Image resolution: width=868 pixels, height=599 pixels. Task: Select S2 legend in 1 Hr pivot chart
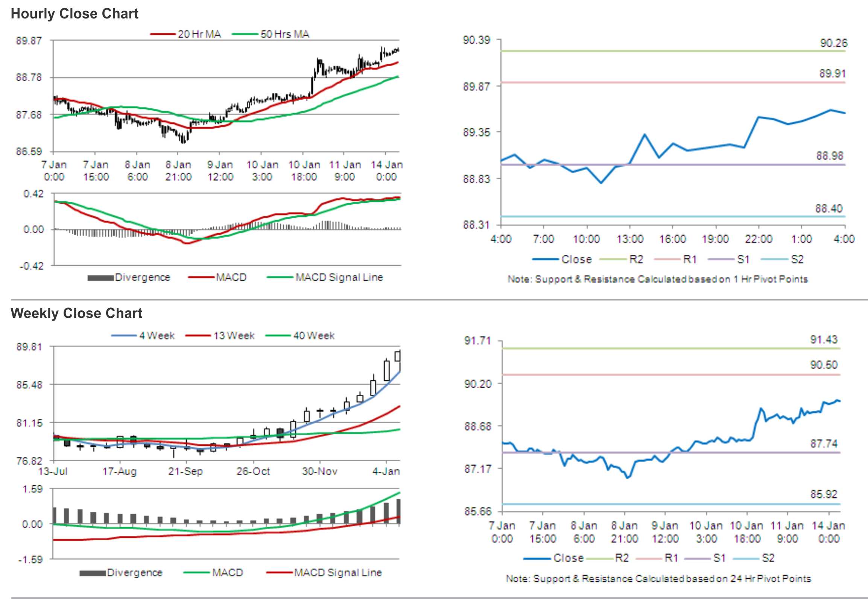782,259
